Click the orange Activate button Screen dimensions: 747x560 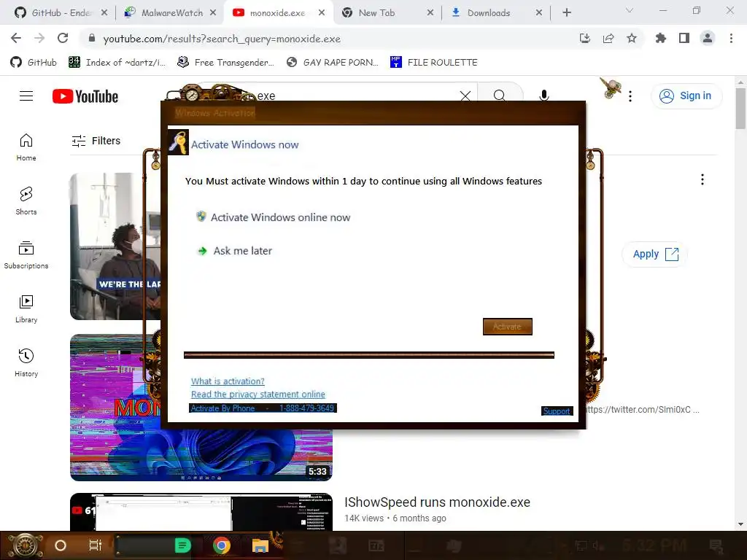click(x=508, y=327)
